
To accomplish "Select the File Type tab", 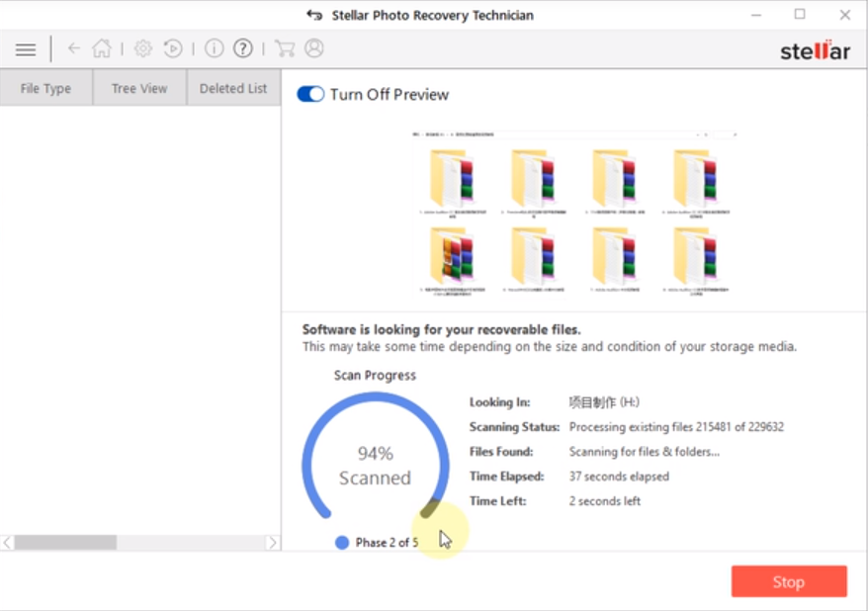I will (x=44, y=88).
